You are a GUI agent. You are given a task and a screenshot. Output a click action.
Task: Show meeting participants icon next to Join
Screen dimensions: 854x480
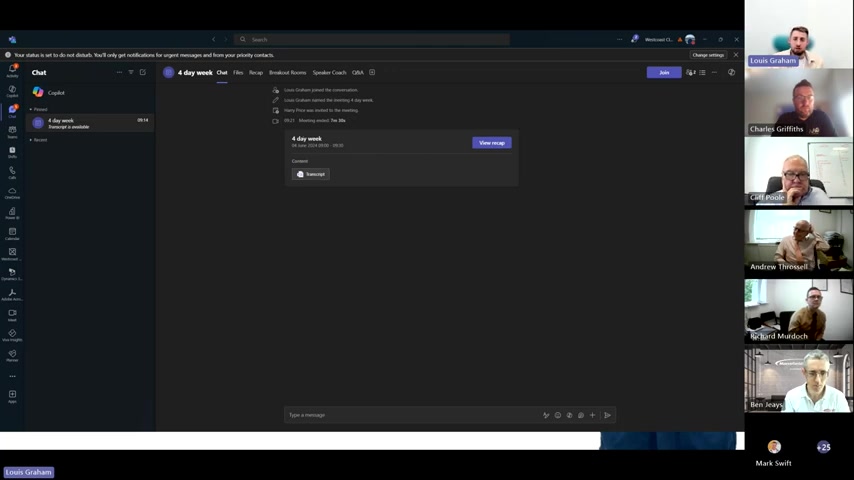pos(691,72)
